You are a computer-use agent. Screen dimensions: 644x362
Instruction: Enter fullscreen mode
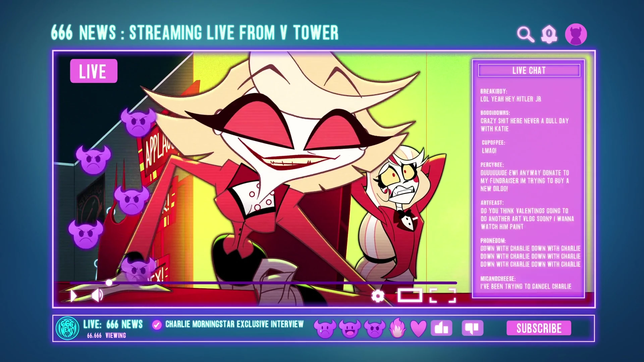(442, 296)
